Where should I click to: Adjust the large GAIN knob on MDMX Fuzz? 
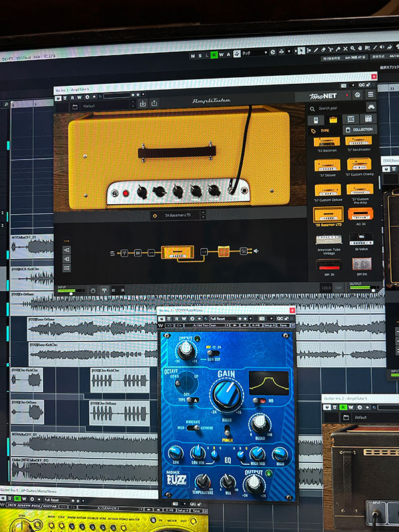pyautogui.click(x=226, y=394)
